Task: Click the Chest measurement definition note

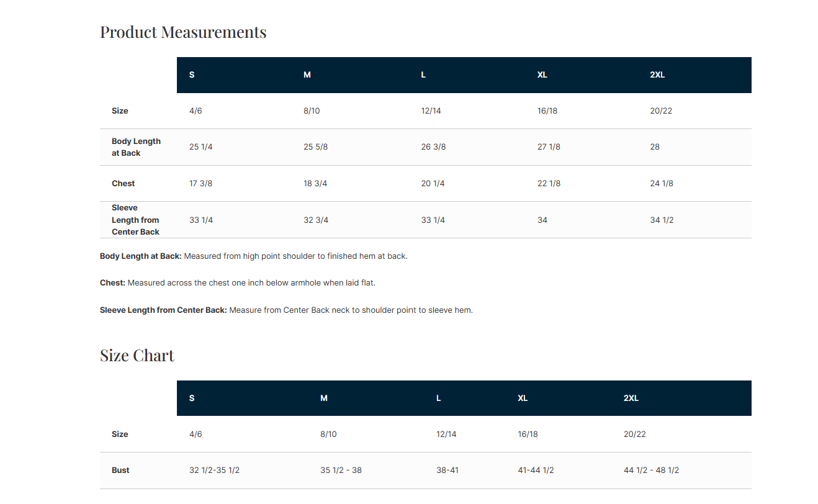Action: tap(238, 283)
